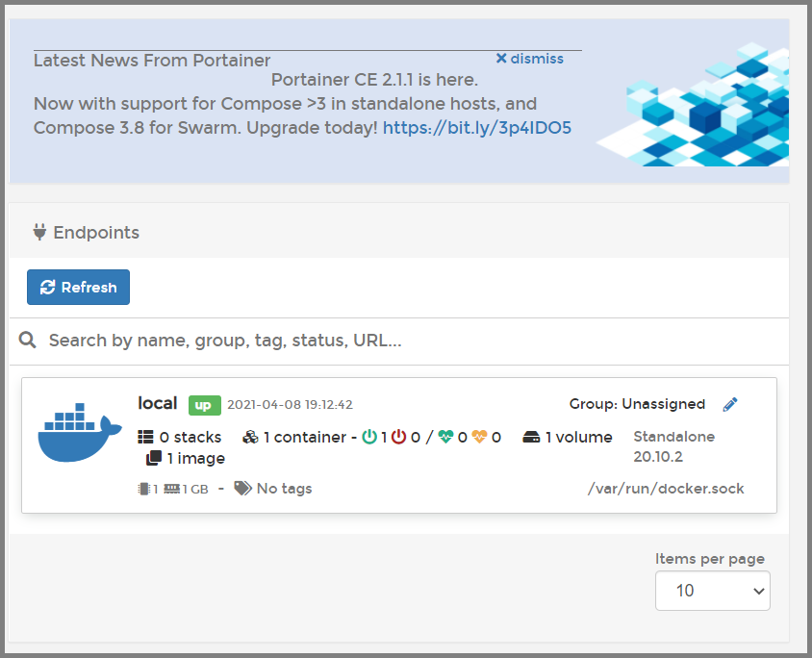Click the Latest News From Portainer heading

[x=152, y=61]
